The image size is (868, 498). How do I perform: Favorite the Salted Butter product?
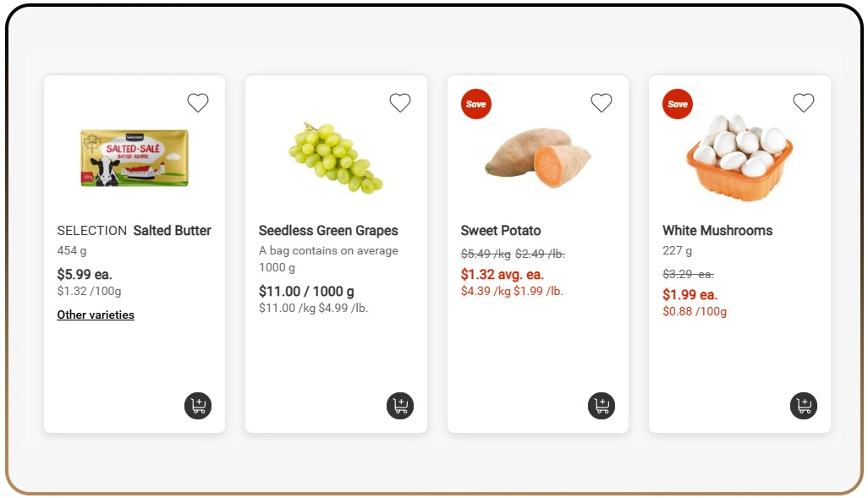click(198, 102)
